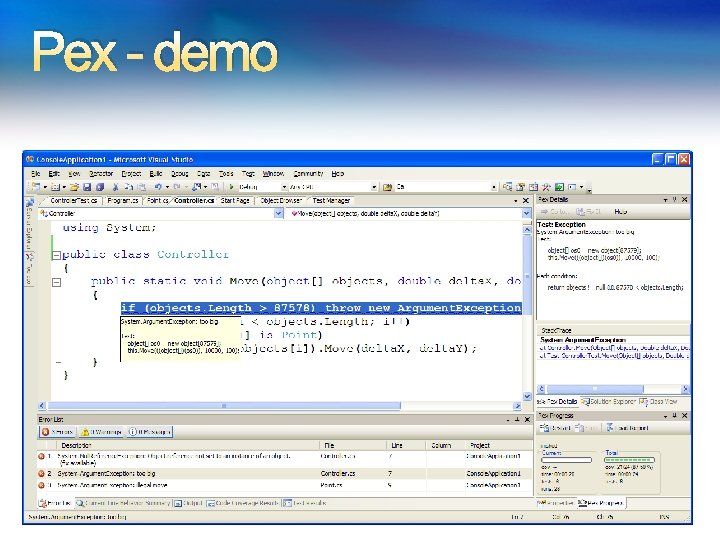Click the Start Debugging play icon
Image resolution: width=720 pixels, height=540 pixels.
coord(231,187)
